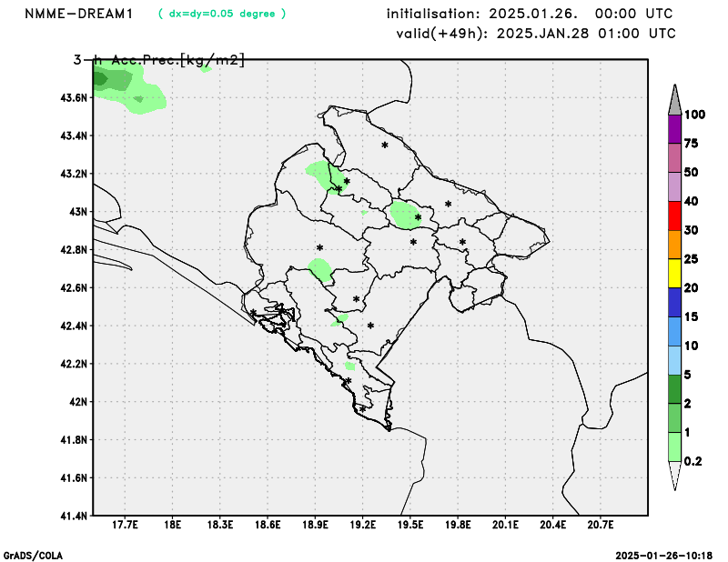Click the gray triangle atop the color bar
Screen dimensions: 728x562
(x=674, y=100)
